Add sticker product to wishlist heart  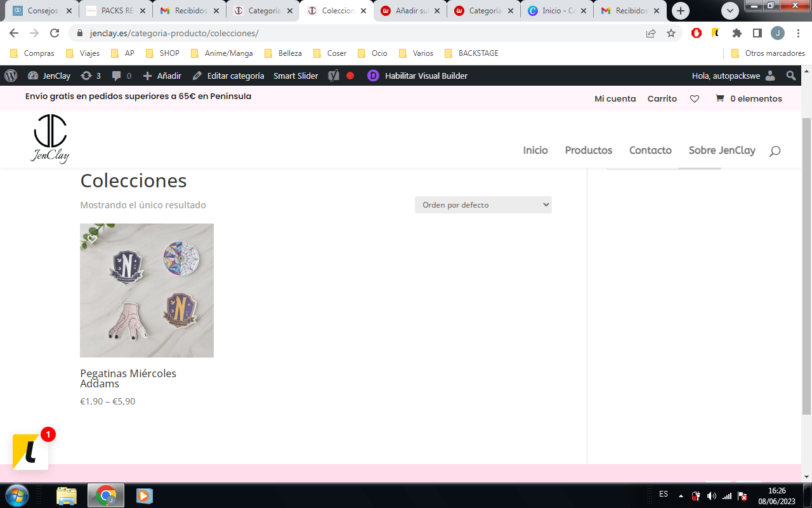coord(92,239)
